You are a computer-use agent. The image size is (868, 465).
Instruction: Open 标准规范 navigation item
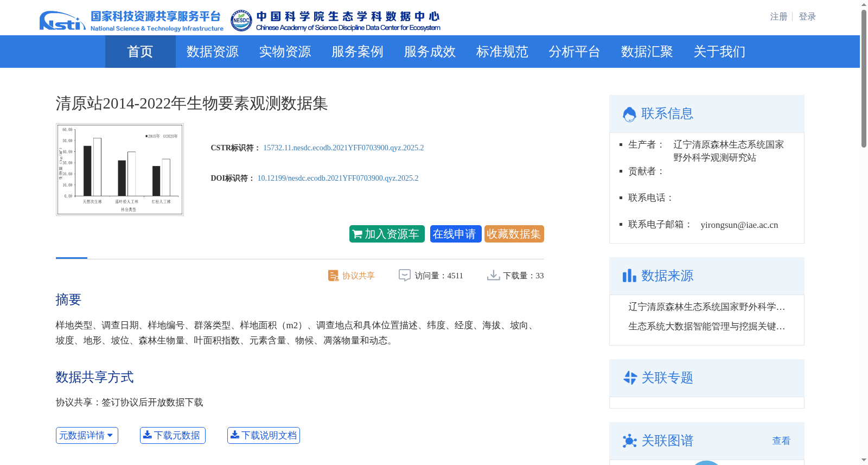[502, 52]
